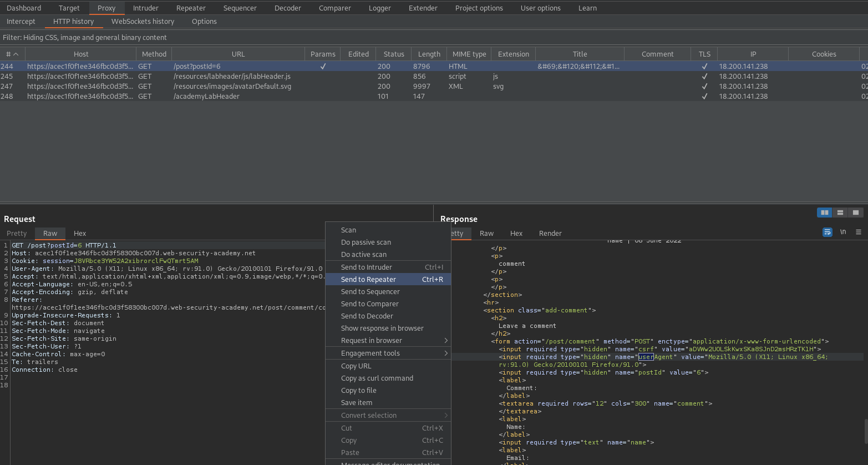Image resolution: width=868 pixels, height=465 pixels.
Task: Sort history by Method column
Action: [x=154, y=54]
